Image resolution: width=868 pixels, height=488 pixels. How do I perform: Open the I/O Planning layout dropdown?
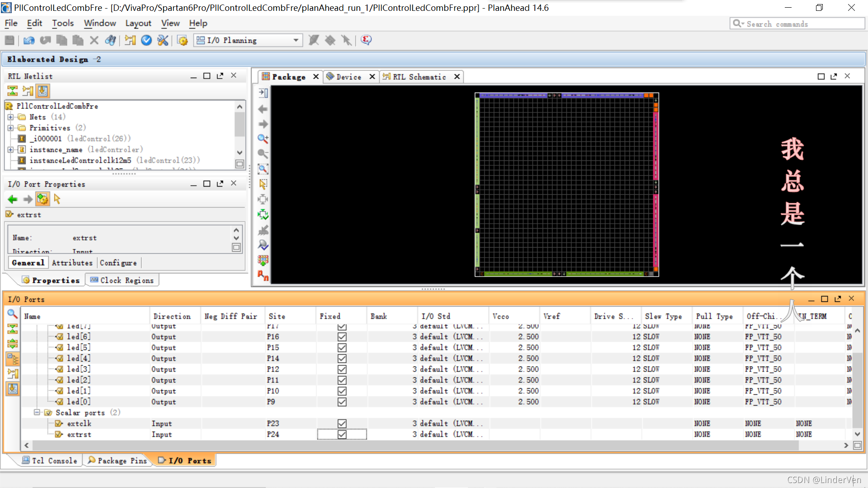click(296, 40)
